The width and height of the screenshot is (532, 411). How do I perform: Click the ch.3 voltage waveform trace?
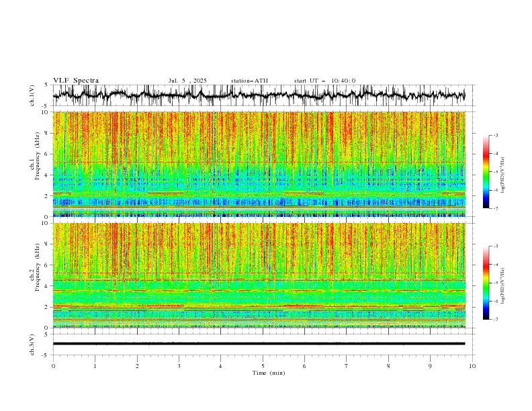259,344
